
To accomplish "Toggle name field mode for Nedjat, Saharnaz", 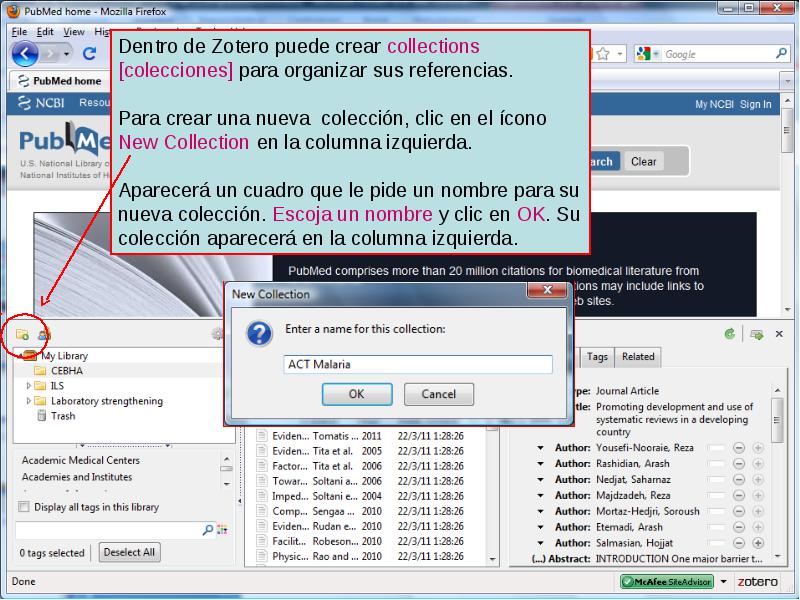I will [x=716, y=480].
